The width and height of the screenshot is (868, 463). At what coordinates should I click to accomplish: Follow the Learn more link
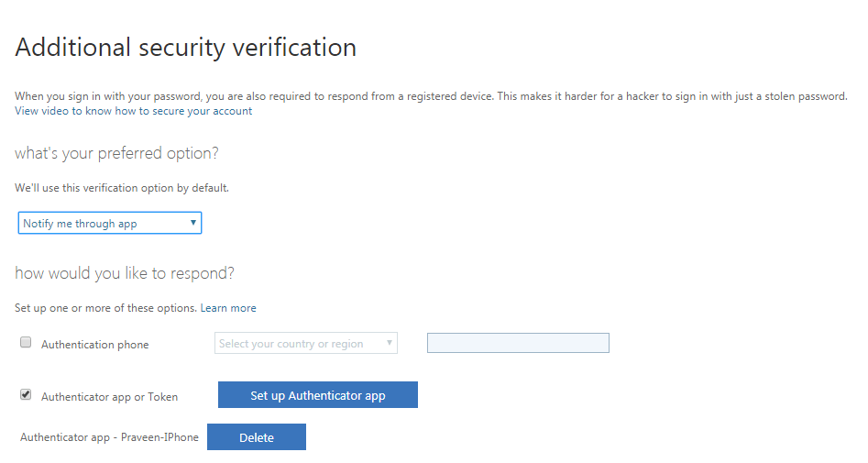click(228, 308)
